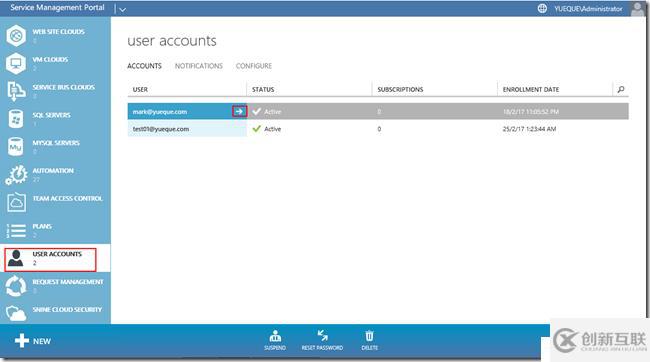Select the Service Bus Clouds icon

pos(16,91)
